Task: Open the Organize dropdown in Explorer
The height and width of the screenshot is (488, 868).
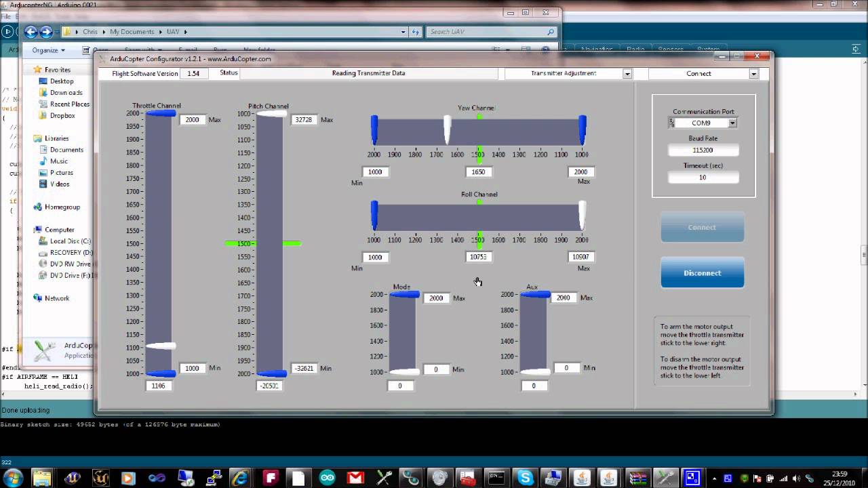Action: pyautogui.click(x=49, y=50)
